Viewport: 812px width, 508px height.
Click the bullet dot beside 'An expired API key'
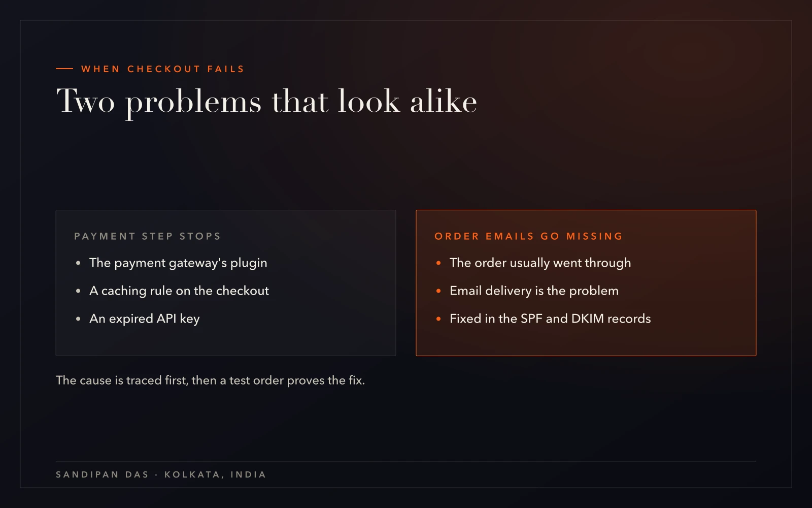click(78, 319)
